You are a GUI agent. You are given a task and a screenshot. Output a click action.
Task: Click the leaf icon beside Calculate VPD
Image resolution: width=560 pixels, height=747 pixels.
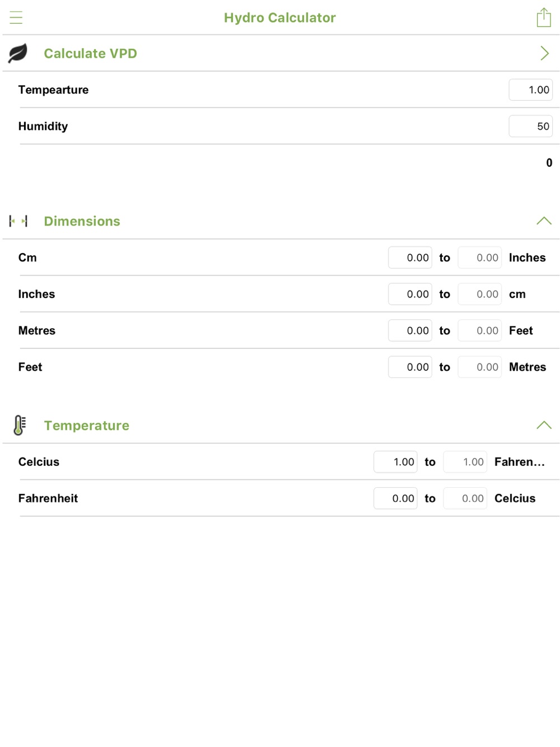click(x=18, y=53)
